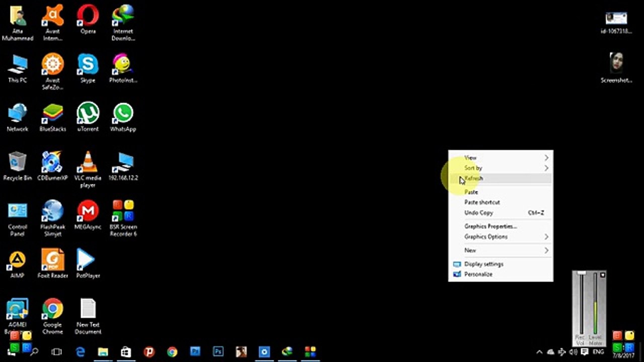Select the New Text Document file
The height and width of the screenshot is (362, 644).
point(88,316)
